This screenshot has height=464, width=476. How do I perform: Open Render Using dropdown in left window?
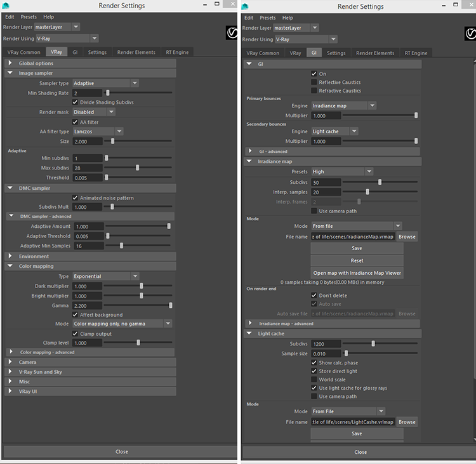(67, 39)
